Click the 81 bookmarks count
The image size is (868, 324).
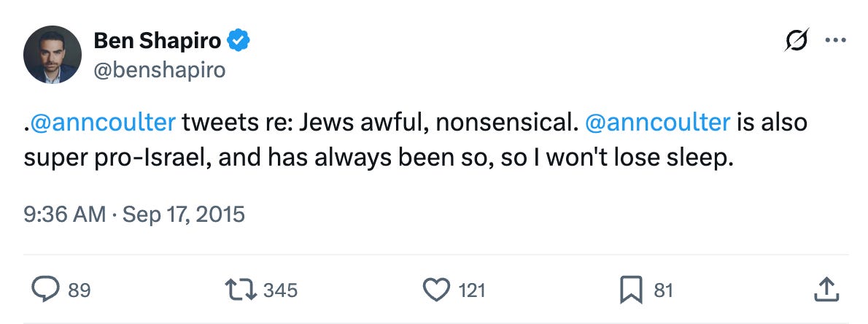pos(662,290)
